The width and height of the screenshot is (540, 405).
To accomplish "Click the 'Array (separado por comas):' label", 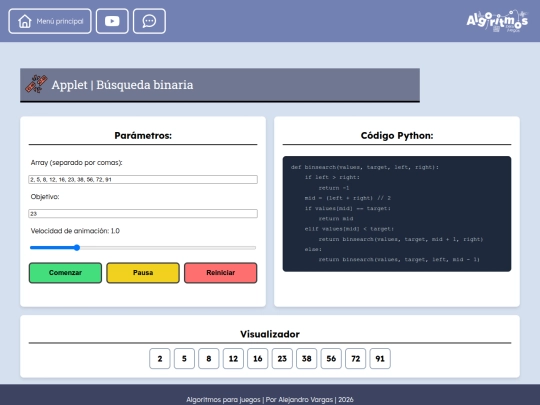I will tap(76, 163).
